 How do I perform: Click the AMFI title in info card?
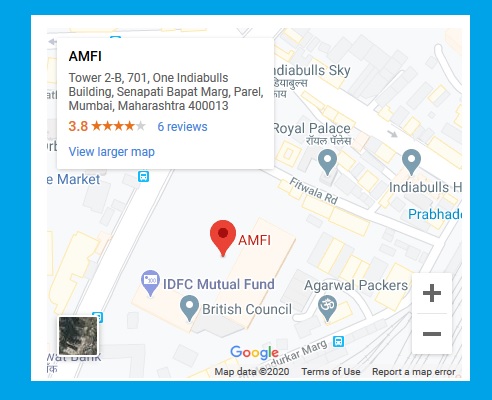coord(85,56)
